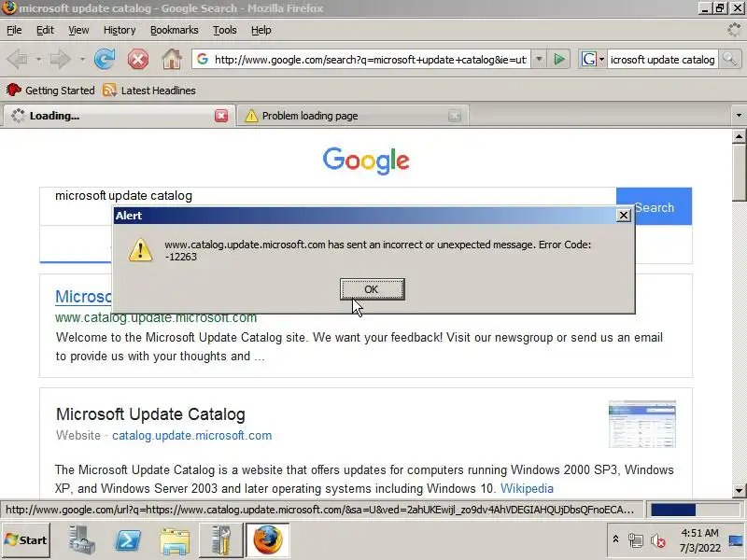747x560 pixels.
Task: Open the forward button history dropdown
Action: [x=82, y=60]
